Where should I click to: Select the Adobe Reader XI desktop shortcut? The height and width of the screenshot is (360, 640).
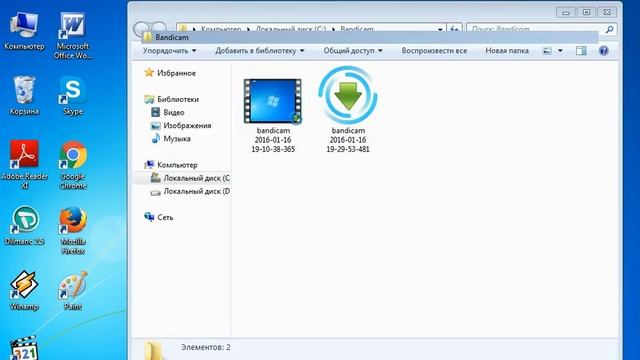[24, 165]
